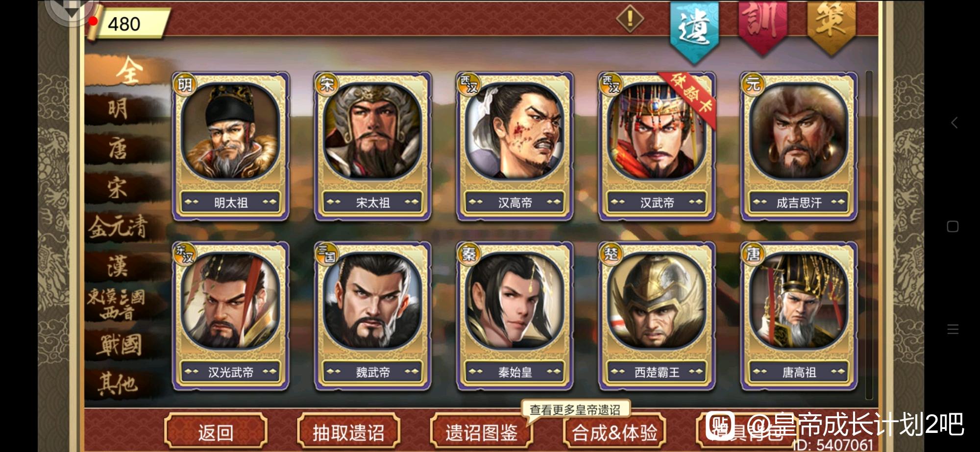Open the 其他 category tab
This screenshot has width=980, height=452.
tap(118, 383)
